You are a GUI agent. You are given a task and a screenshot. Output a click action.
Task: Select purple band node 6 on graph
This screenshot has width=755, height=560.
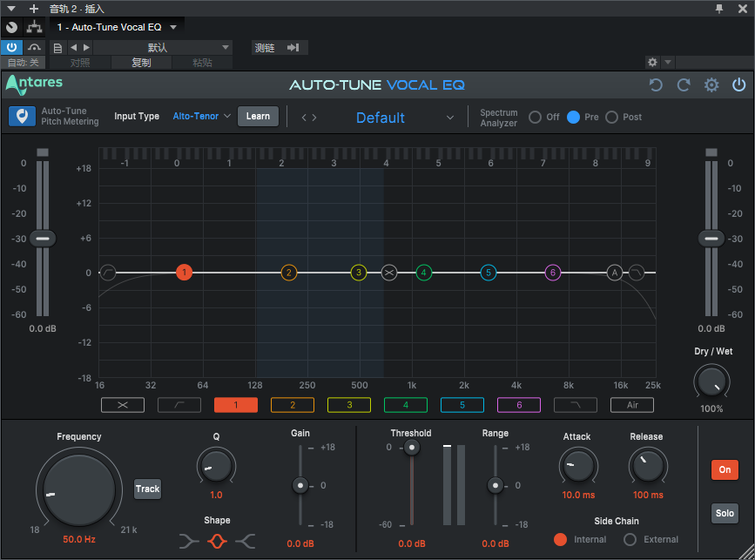(553, 273)
